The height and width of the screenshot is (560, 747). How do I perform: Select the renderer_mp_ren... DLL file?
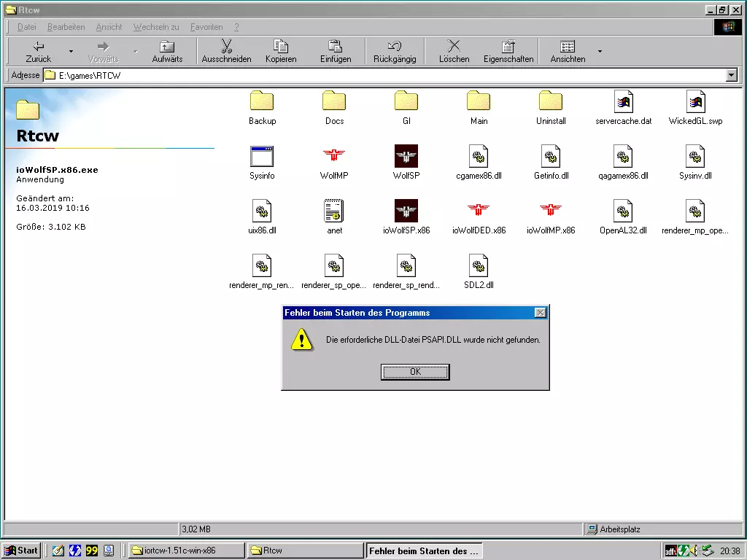(x=262, y=272)
